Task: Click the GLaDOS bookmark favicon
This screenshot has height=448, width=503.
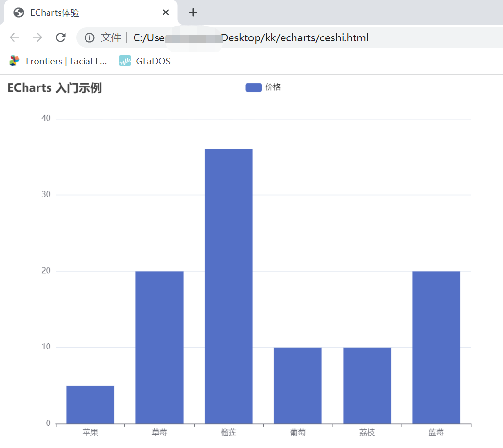Action: click(x=123, y=61)
